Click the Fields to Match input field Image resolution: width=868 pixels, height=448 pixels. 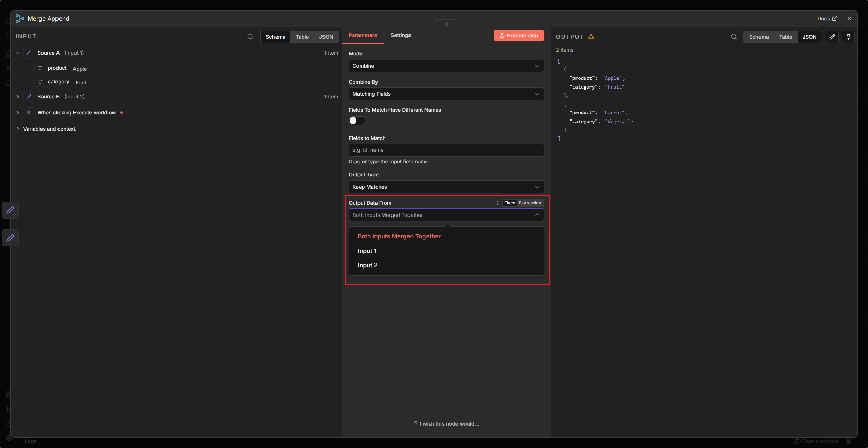(446, 150)
